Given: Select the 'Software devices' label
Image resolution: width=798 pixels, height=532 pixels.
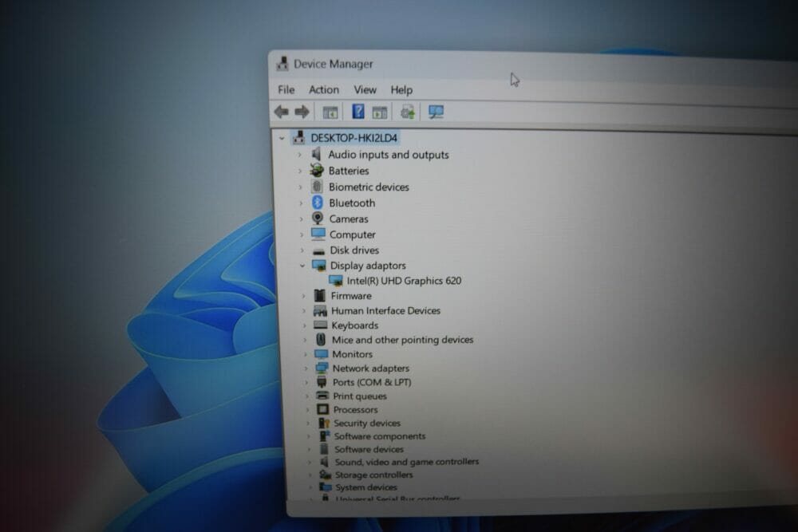Looking at the screenshot, I should pyautogui.click(x=369, y=449).
